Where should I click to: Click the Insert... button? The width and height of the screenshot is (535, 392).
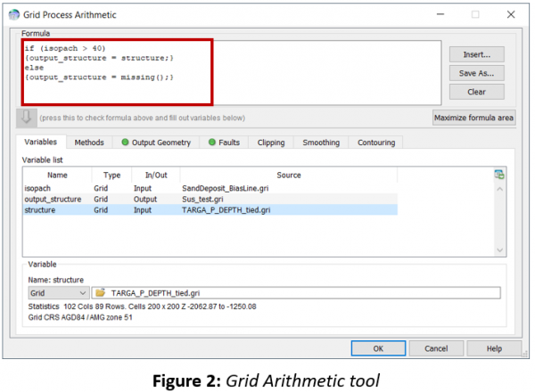coord(477,54)
